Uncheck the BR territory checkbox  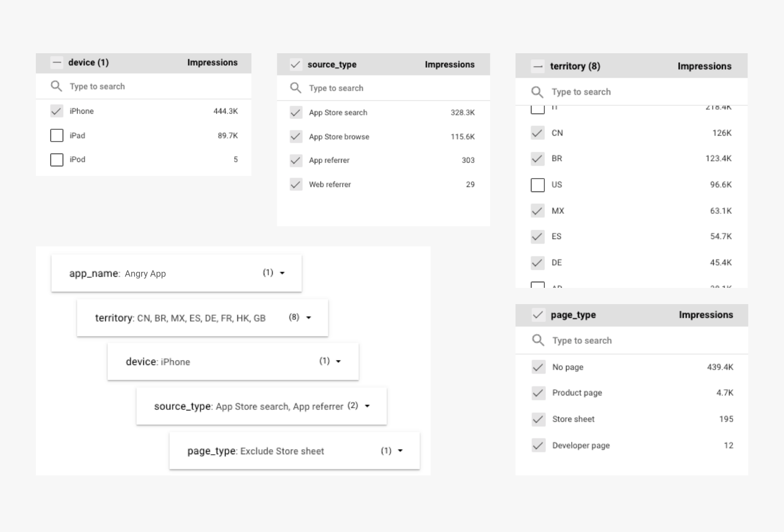tap(538, 158)
